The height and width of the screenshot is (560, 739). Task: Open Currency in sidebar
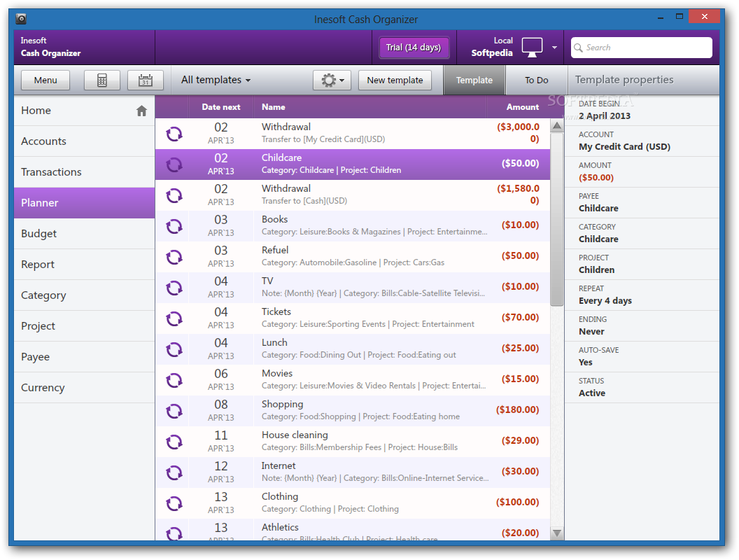(85, 388)
